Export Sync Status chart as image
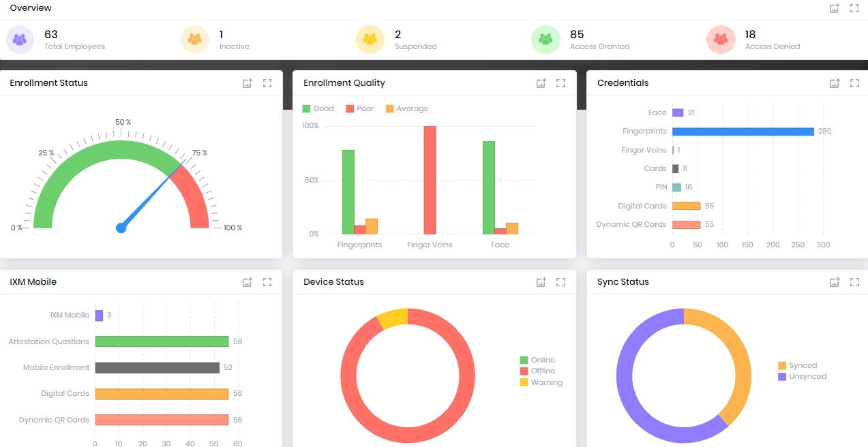 pyautogui.click(x=835, y=282)
